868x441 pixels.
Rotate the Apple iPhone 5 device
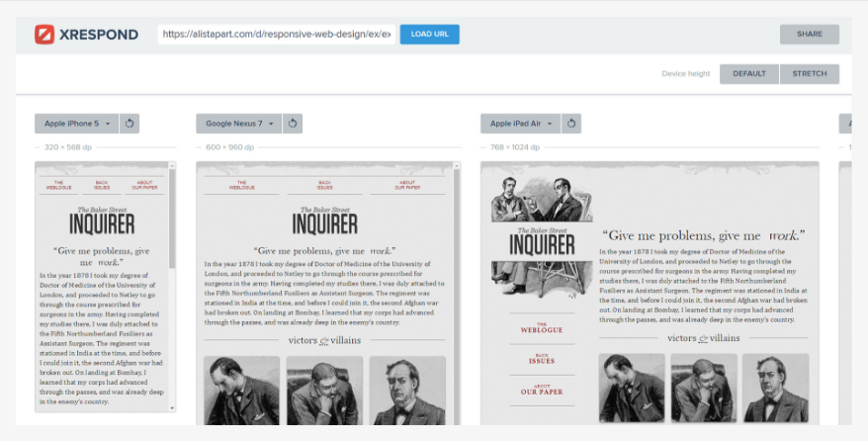(130, 124)
